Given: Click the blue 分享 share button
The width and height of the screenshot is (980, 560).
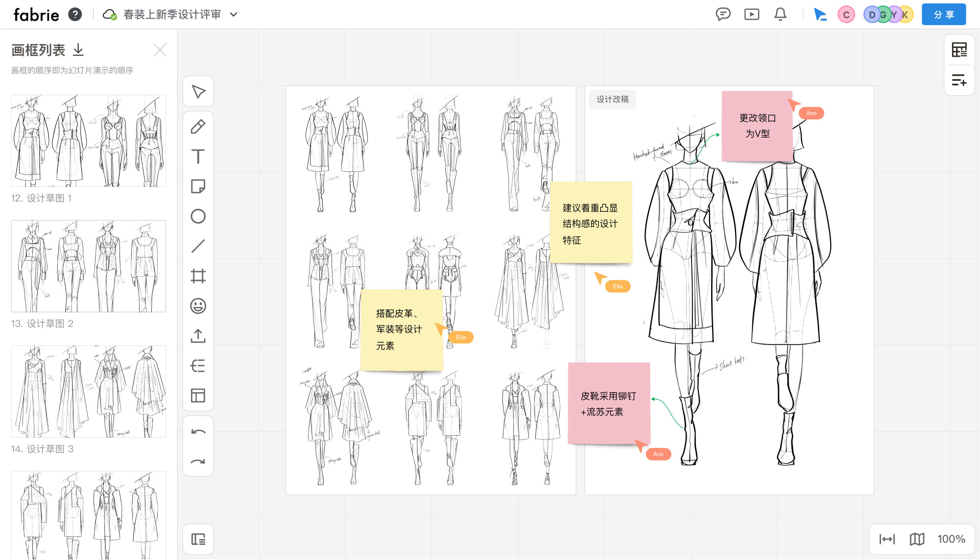Looking at the screenshot, I should pyautogui.click(x=943, y=15).
